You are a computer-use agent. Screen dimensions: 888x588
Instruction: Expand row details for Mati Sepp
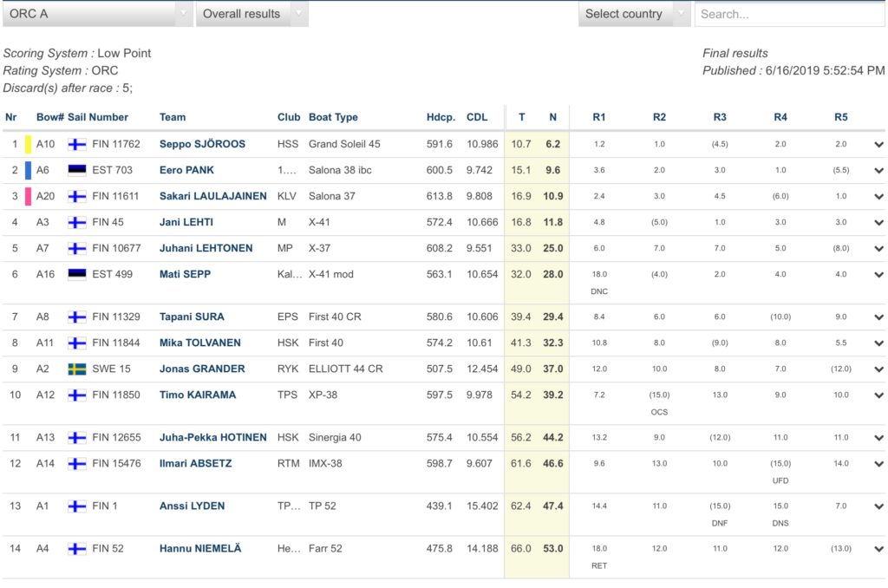[879, 275]
